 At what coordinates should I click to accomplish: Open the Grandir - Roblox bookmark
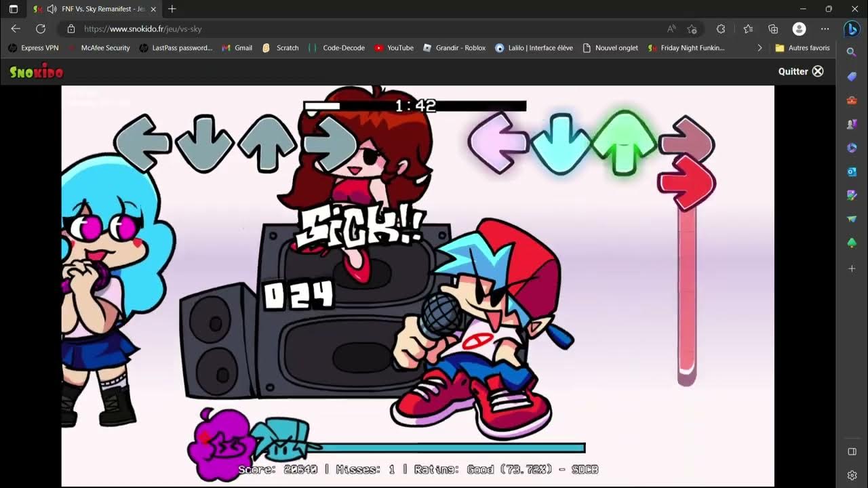tap(454, 47)
